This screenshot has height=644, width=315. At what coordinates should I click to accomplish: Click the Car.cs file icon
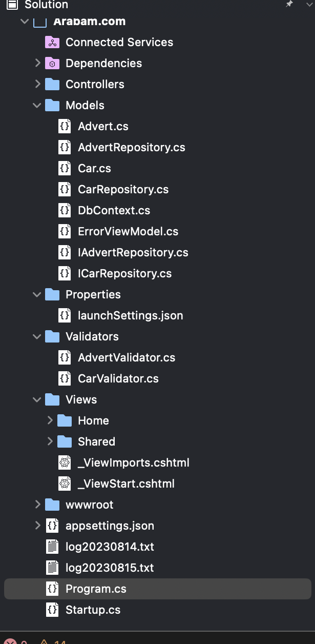(65, 168)
